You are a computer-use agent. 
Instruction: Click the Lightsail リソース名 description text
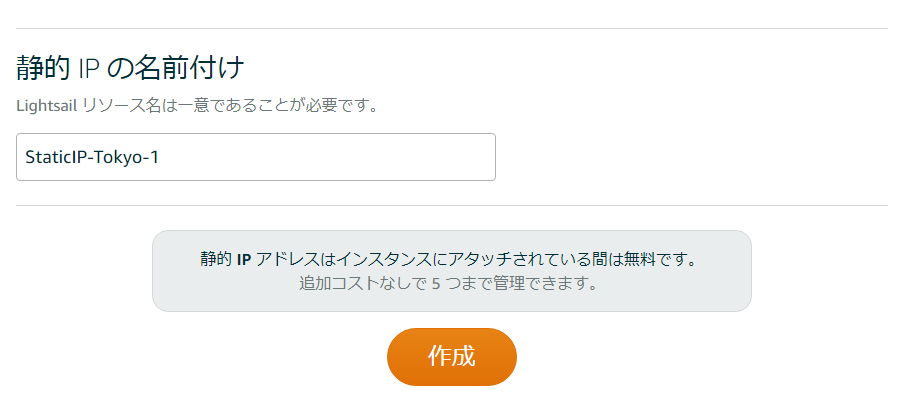[197, 107]
